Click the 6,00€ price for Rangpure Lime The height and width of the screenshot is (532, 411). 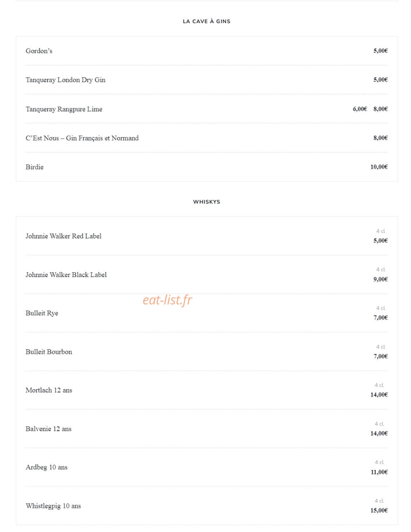(360, 109)
